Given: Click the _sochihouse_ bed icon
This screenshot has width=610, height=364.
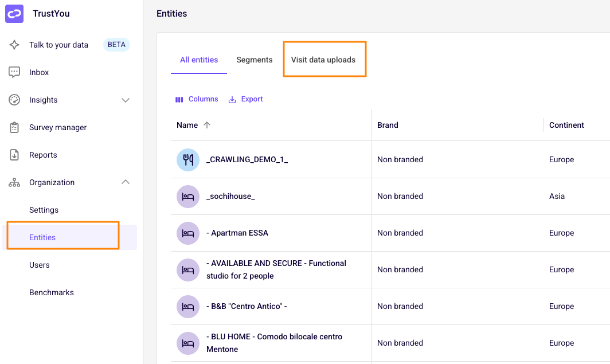Looking at the screenshot, I should (x=188, y=197).
